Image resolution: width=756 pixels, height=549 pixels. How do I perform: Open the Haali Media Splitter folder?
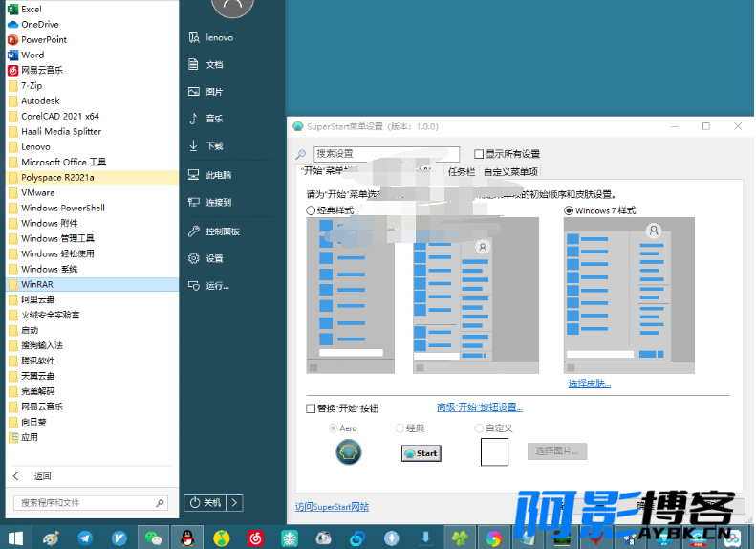[x=92, y=131]
